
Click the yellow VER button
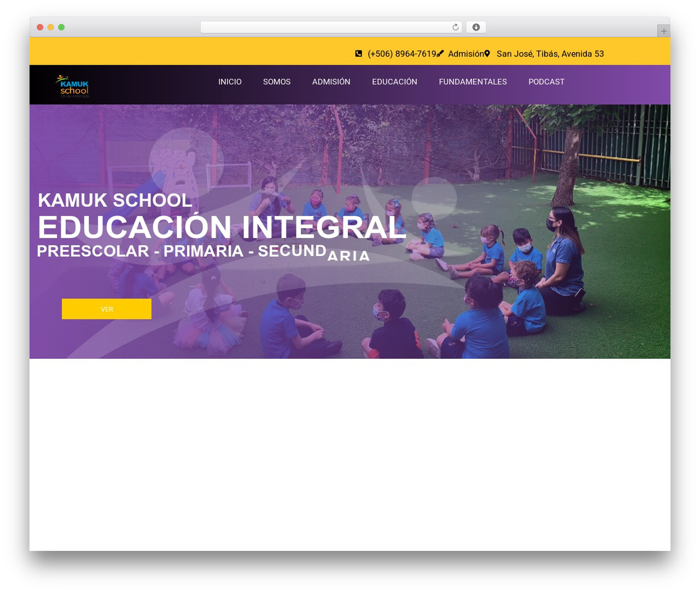click(107, 309)
